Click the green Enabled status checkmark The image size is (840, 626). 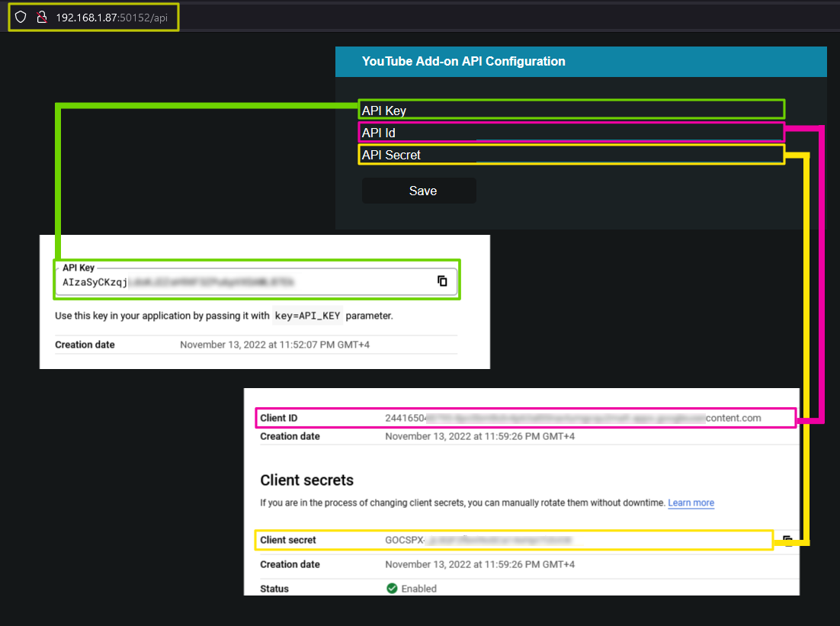(x=392, y=588)
